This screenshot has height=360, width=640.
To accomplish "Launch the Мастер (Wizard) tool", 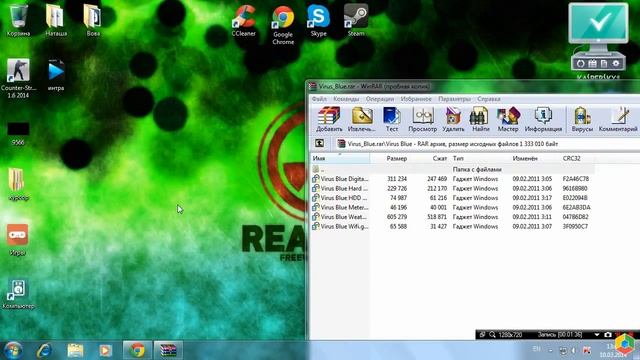I will click(508, 119).
